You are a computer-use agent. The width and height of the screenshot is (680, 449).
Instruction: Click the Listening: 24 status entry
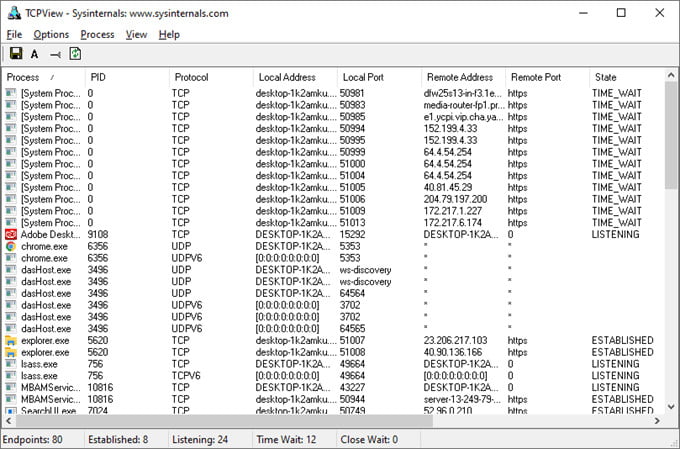pos(200,439)
